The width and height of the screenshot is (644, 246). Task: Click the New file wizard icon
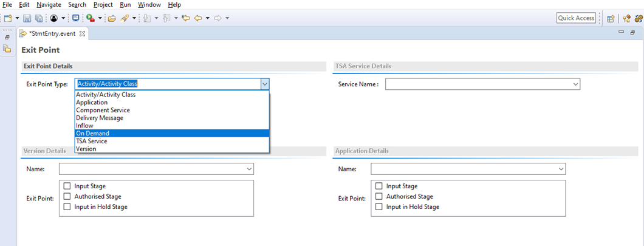(8, 18)
